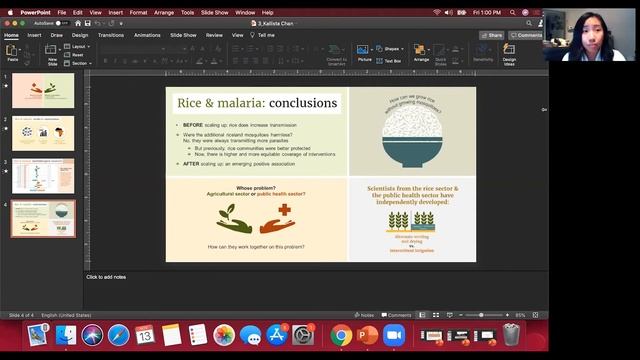This screenshot has width=640, height=360.
Task: Switch to the Draw ribbon tab
Action: pyautogui.click(x=57, y=35)
